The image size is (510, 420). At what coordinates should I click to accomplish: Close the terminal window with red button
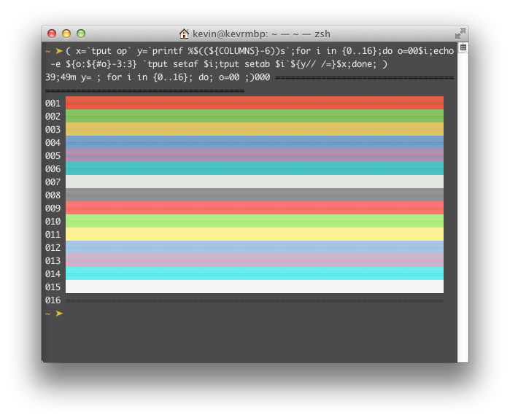[x=52, y=34]
